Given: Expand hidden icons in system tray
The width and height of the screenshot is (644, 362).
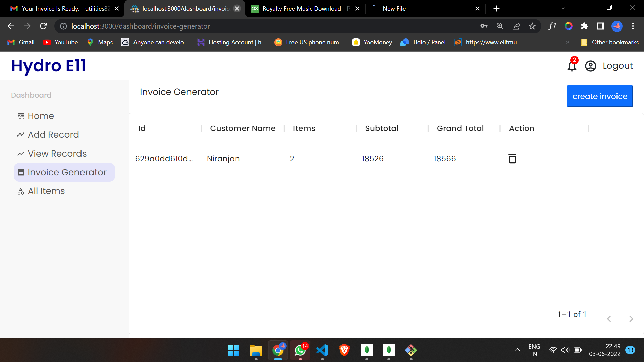Looking at the screenshot, I should (x=517, y=350).
